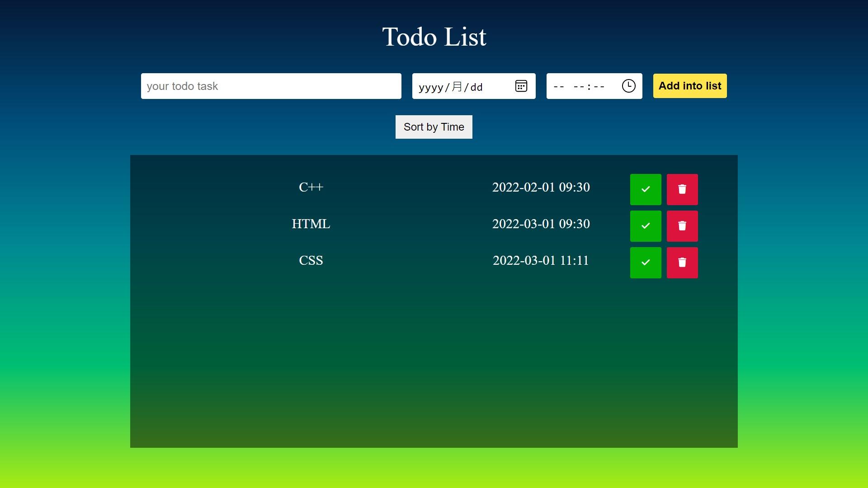Click the Todo List title header
868x488 pixels.
[434, 36]
